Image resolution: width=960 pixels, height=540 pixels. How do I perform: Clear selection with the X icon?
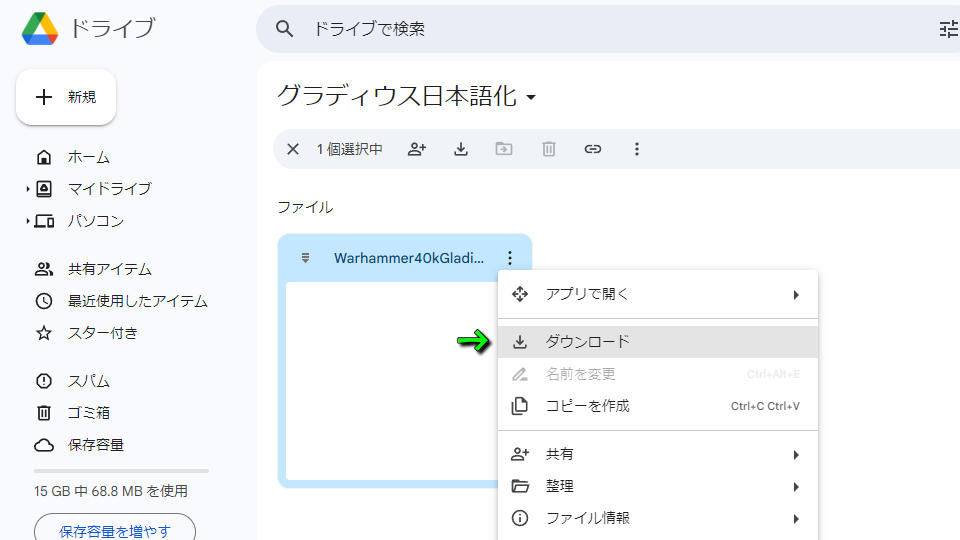coord(293,149)
